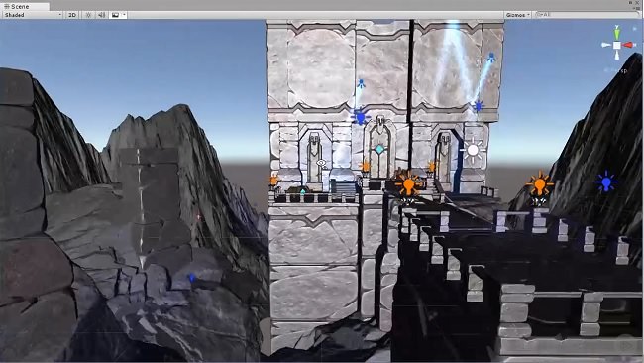Viewport: 644px width, 363px height.
Task: Expand the effects dropdown arrow
Action: click(x=124, y=15)
